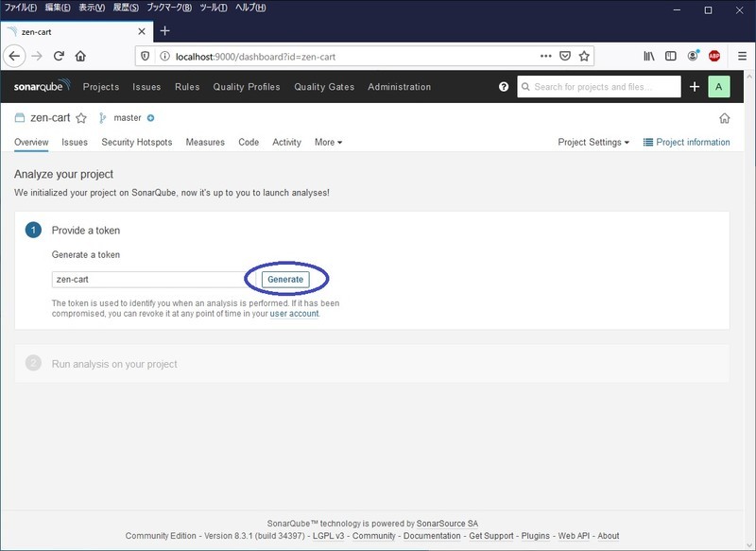The width and height of the screenshot is (756, 551).
Task: Open Adblock Plus extension icon
Action: point(714,56)
